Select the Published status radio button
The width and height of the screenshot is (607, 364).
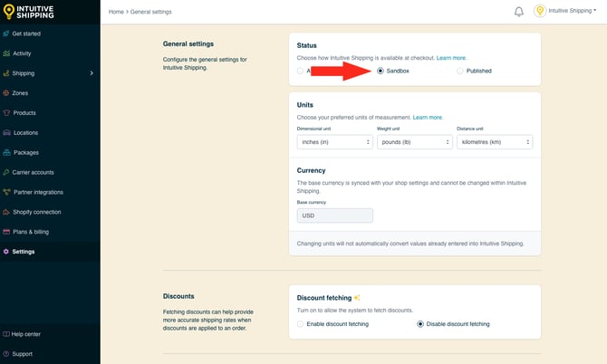pos(460,71)
